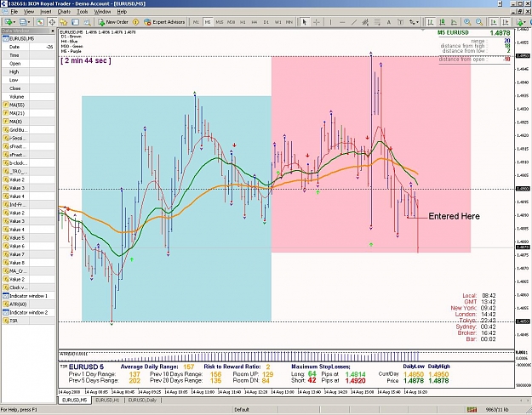
Task: Switch to MN monthly timeframe
Action: (x=289, y=22)
